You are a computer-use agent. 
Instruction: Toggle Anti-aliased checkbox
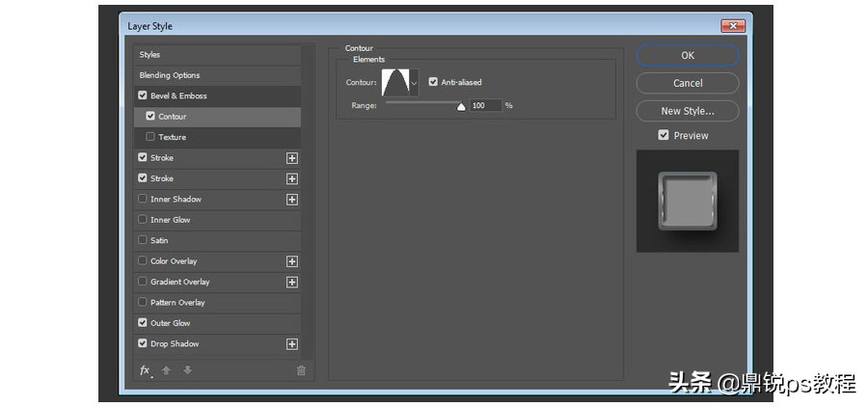[x=433, y=82]
